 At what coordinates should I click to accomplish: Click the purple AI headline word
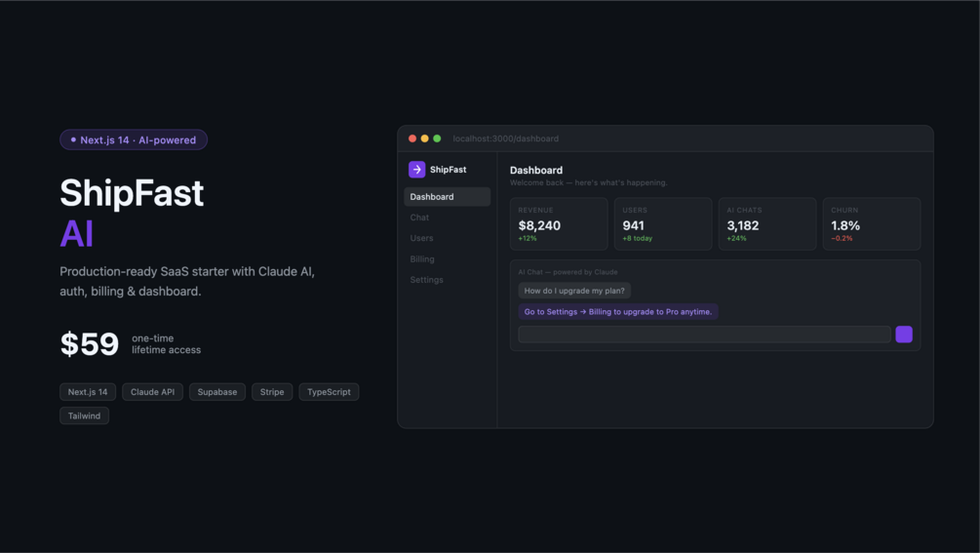[x=76, y=234]
